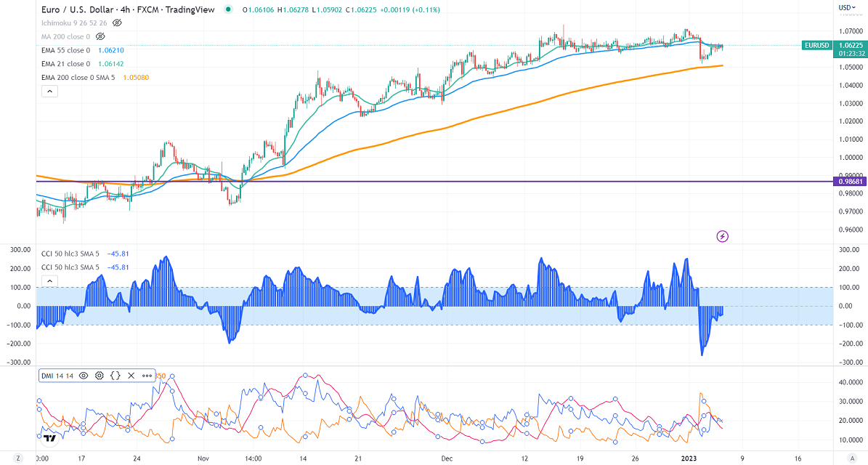This screenshot has height=465, width=868.
Task: Click the 0.96000 price axis label
Action: click(851, 229)
